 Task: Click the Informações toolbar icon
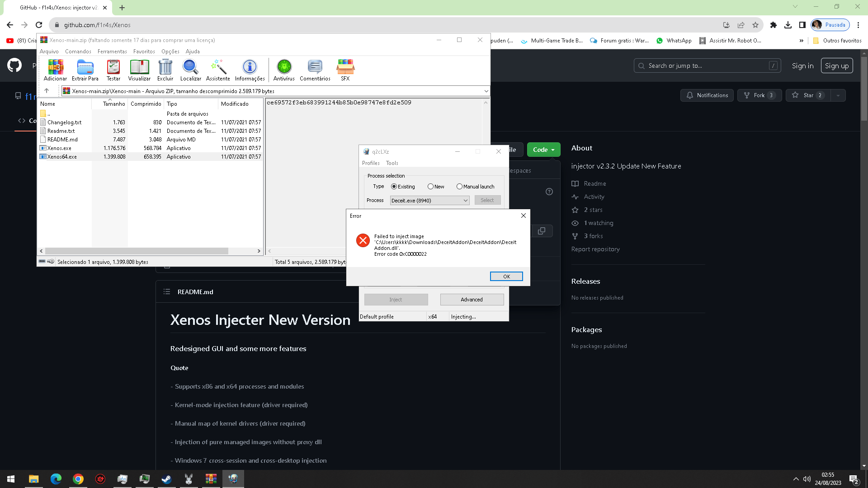pyautogui.click(x=250, y=70)
